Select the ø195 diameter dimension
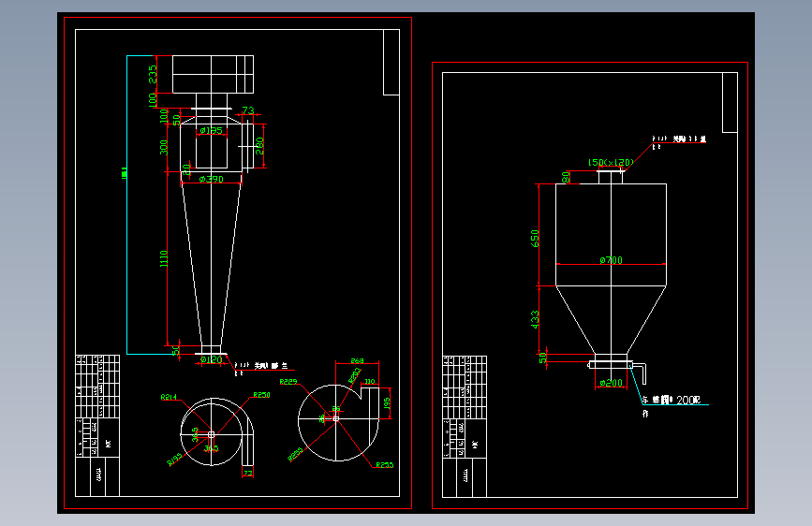 click(x=212, y=130)
